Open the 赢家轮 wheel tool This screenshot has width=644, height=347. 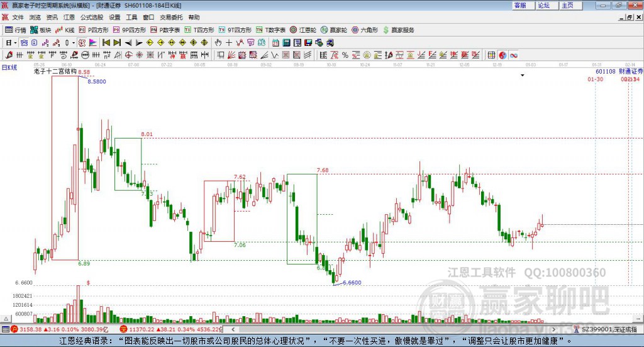pos(334,30)
